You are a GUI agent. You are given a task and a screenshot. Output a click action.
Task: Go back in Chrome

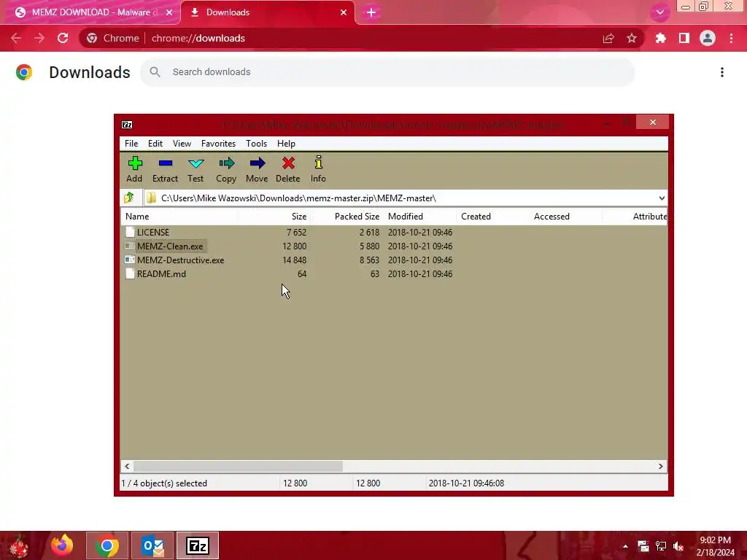(16, 38)
